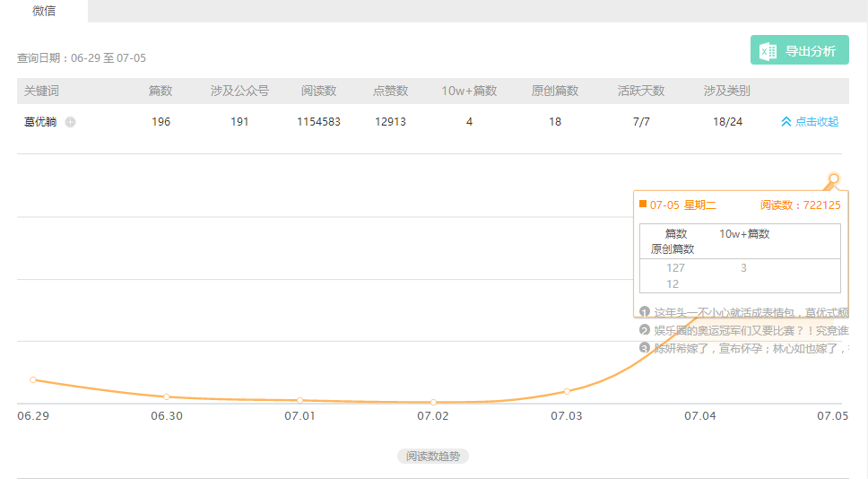Click the 查询日期 date range text
This screenshot has height=479, width=868.
82,58
